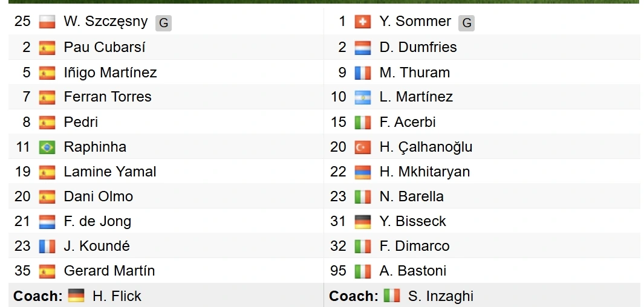Click German flag next to Y. Bisseck
644x307 pixels.
(x=363, y=222)
